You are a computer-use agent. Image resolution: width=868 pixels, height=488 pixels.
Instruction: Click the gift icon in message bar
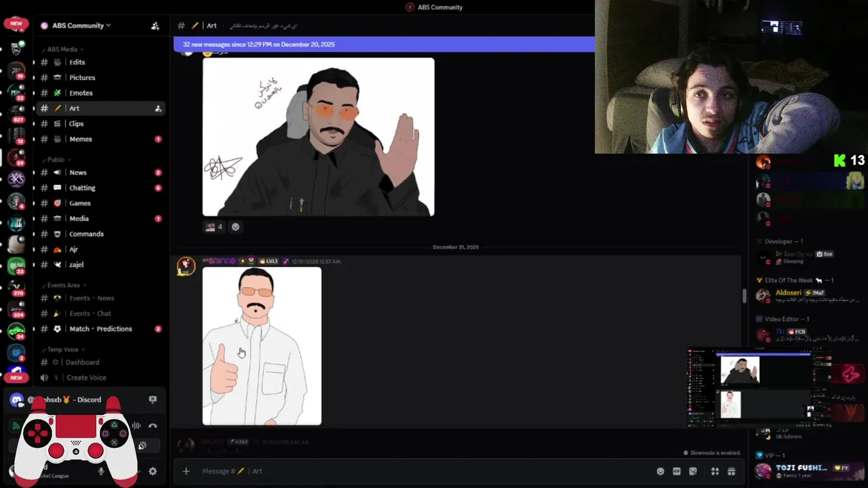click(732, 471)
